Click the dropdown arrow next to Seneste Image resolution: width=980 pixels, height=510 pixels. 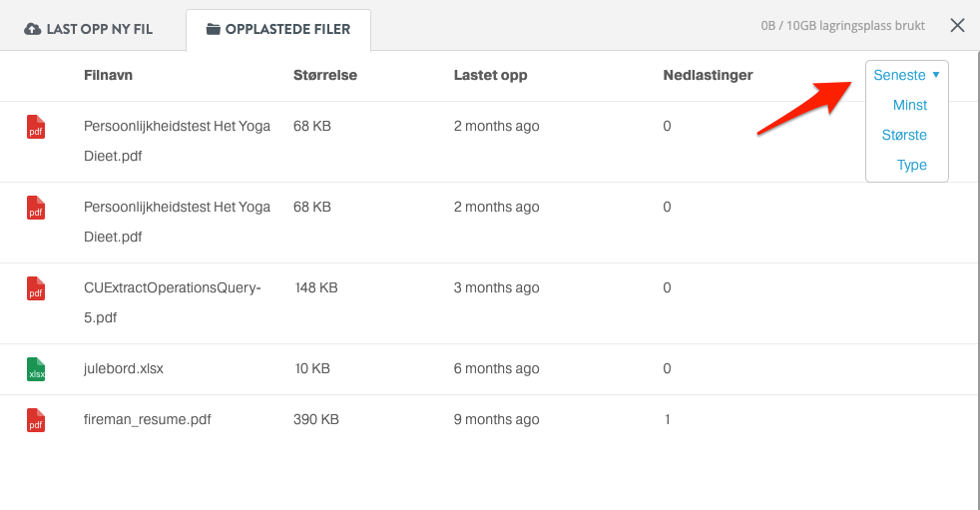[936, 75]
